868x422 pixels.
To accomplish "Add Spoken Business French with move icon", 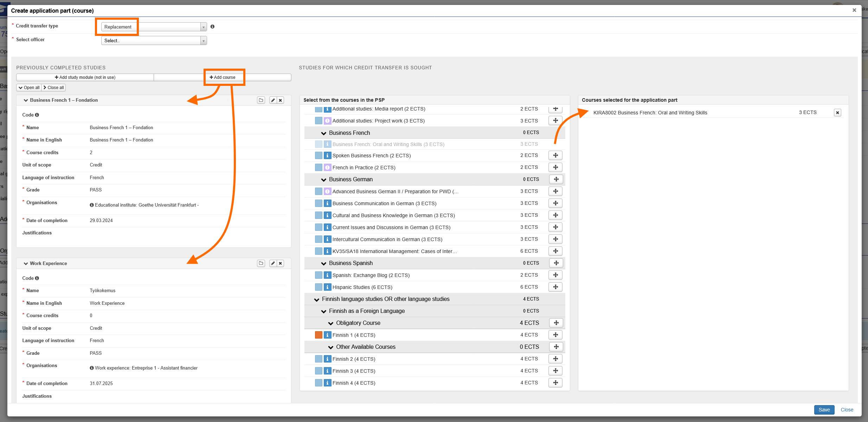I will click(555, 156).
